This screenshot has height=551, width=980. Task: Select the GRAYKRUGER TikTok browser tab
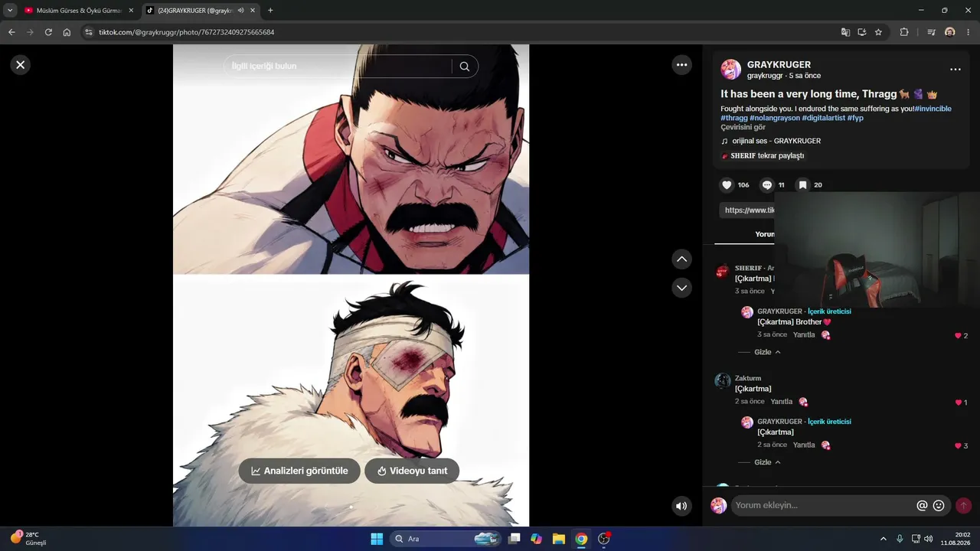pyautogui.click(x=201, y=11)
